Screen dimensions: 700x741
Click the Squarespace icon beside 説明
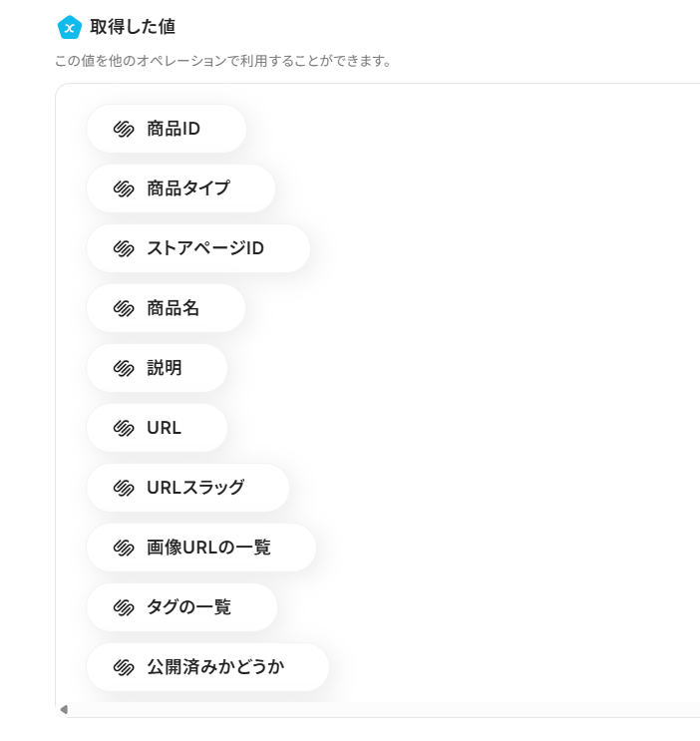coord(124,369)
